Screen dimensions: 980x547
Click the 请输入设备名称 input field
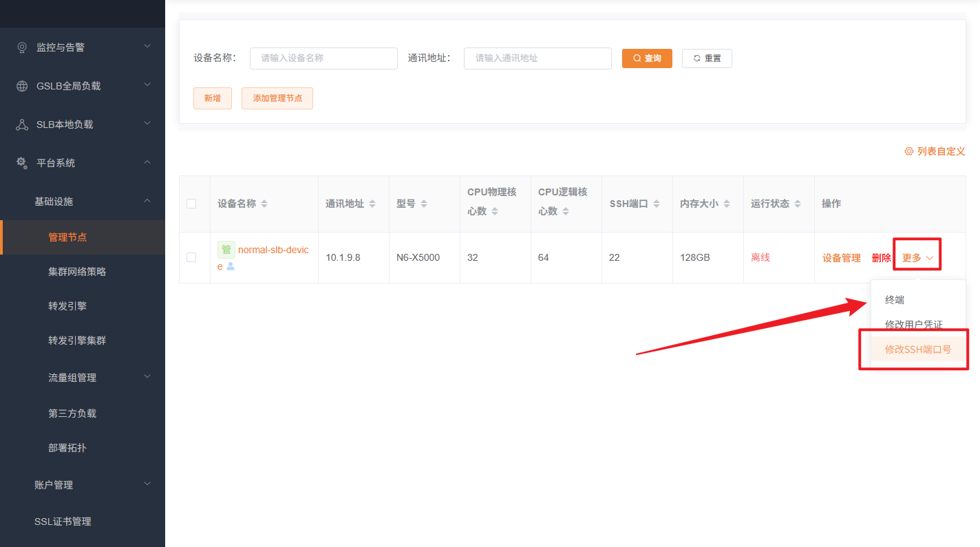click(x=323, y=58)
